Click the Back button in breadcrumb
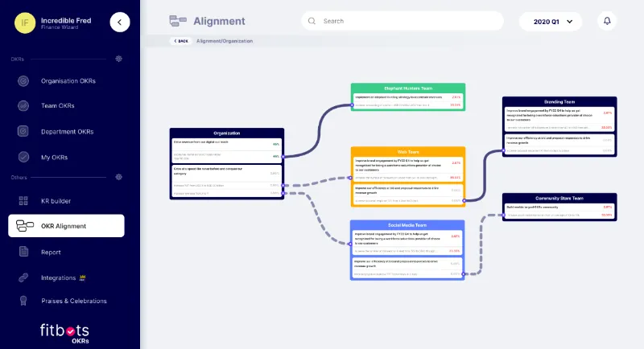Viewport: 644px width, 349px height. [180, 41]
